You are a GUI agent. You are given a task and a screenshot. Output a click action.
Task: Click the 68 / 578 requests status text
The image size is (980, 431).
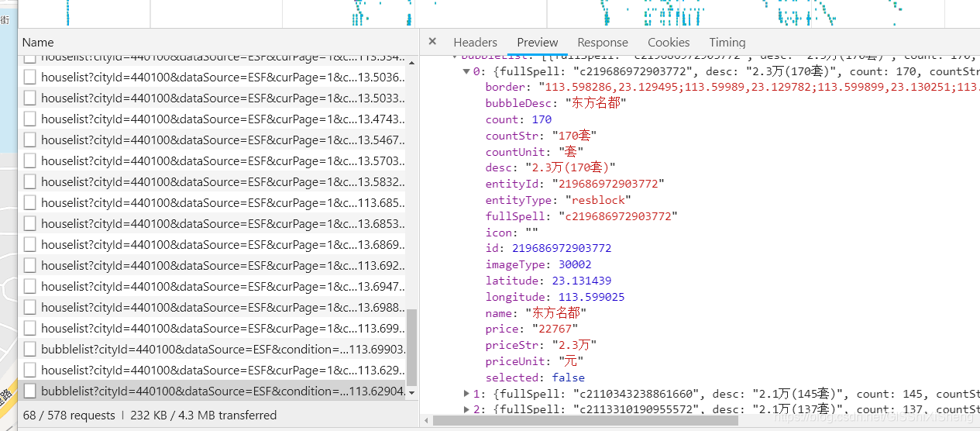click(x=69, y=415)
